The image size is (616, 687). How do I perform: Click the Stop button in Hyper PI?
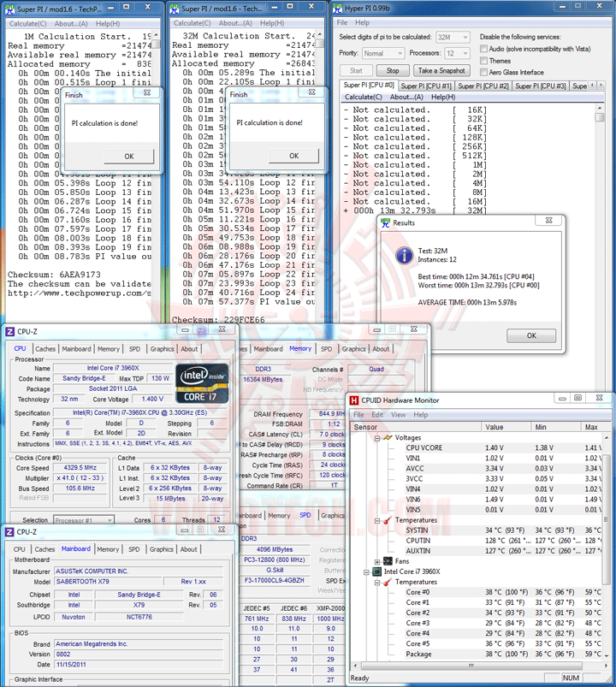pos(393,70)
